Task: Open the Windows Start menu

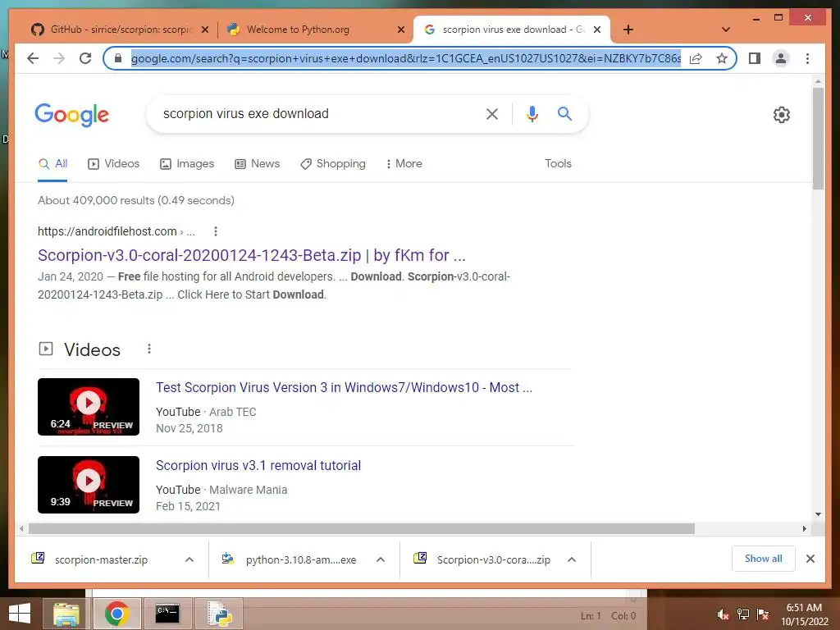Action: [20, 614]
